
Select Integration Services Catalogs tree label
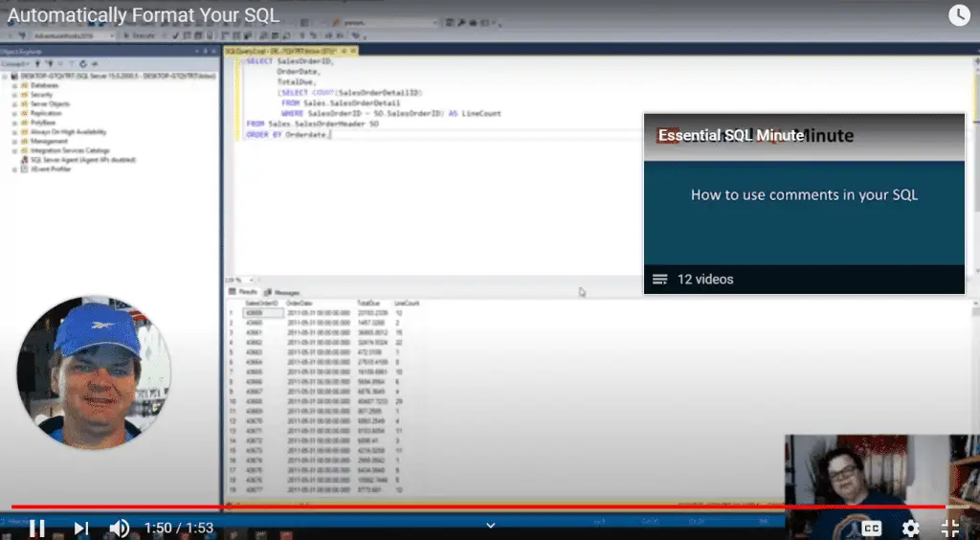[70, 150]
